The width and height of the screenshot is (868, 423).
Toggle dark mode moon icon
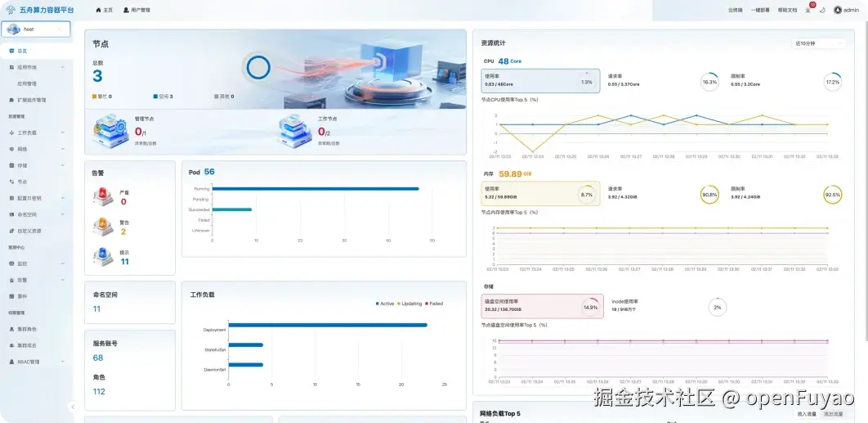[x=822, y=10]
